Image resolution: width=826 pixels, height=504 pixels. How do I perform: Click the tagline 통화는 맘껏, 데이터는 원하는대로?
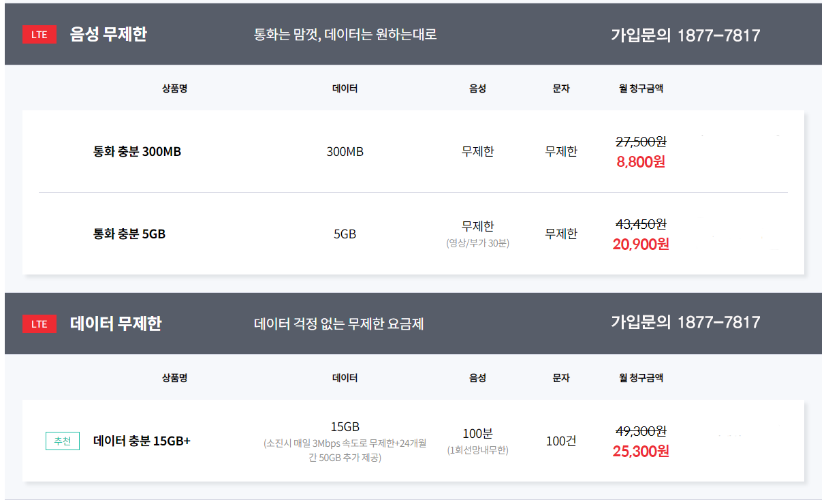coord(345,34)
